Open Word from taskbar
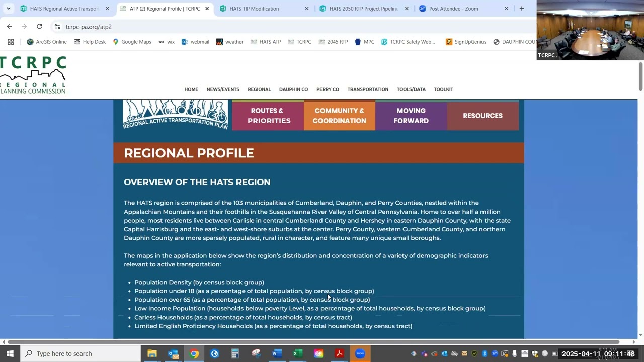The width and height of the screenshot is (644, 362). (x=277, y=353)
